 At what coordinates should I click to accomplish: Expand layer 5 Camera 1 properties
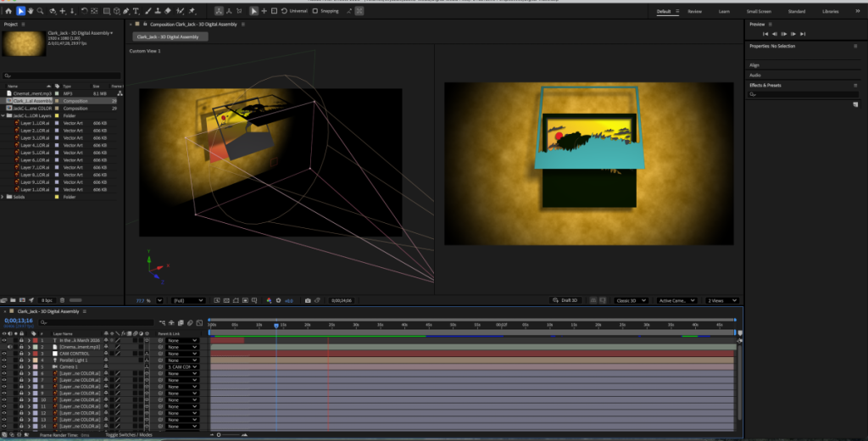[29, 366]
